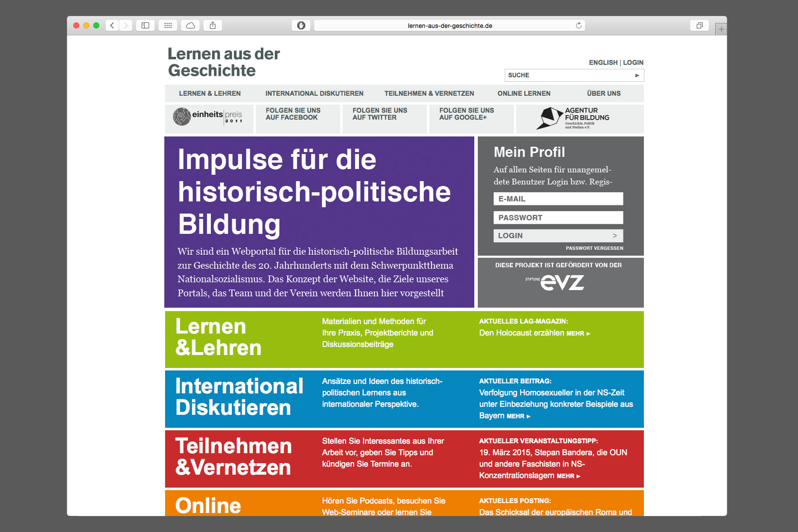Image resolution: width=798 pixels, height=532 pixels.
Task: Switch language via ENGLISH link
Action: pos(603,62)
